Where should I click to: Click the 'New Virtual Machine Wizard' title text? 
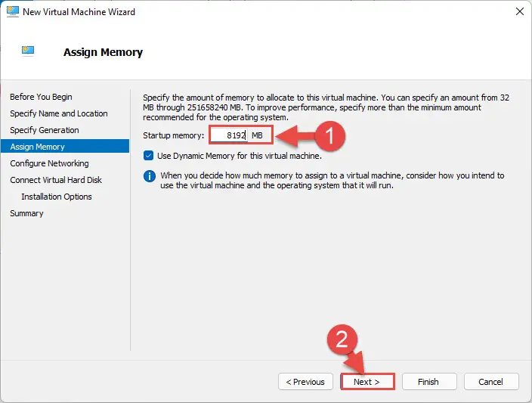pyautogui.click(x=79, y=12)
